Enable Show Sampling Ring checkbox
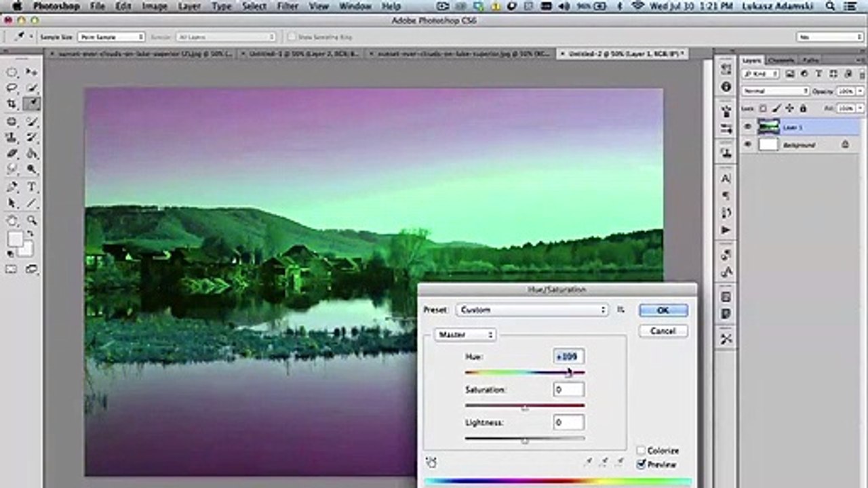This screenshot has height=488, width=868. (292, 37)
